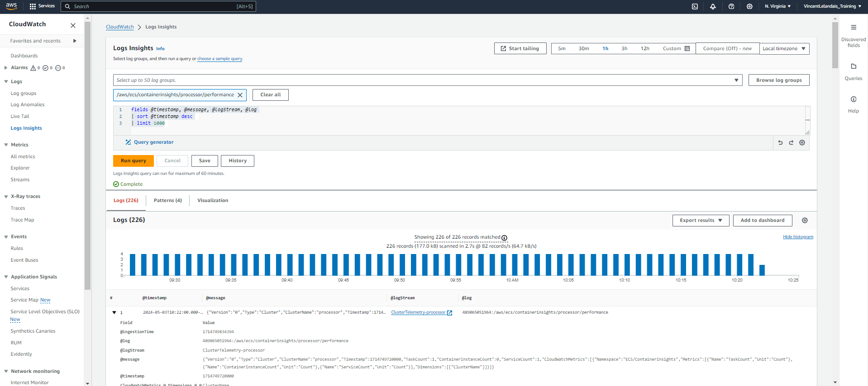Open the choose a sample query link
The image size is (868, 386).
click(x=219, y=59)
